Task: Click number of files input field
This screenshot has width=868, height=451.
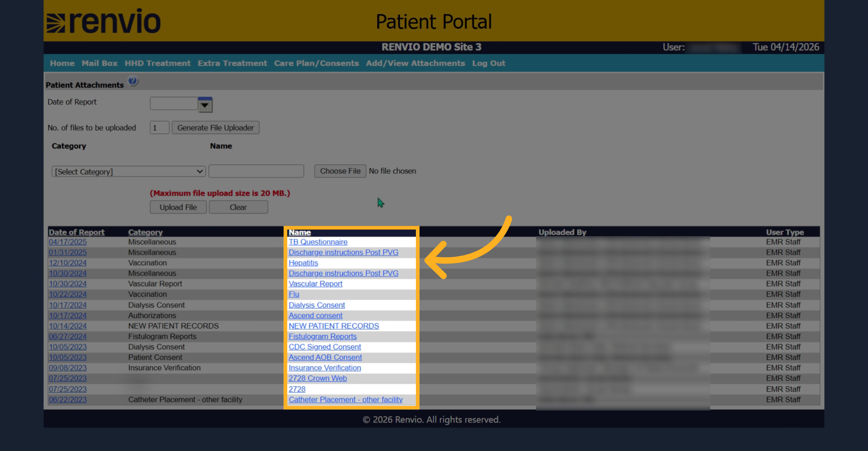Action: pyautogui.click(x=159, y=128)
